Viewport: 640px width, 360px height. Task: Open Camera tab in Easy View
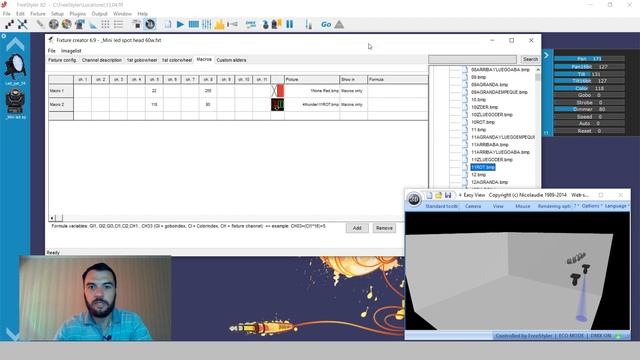pyautogui.click(x=473, y=206)
